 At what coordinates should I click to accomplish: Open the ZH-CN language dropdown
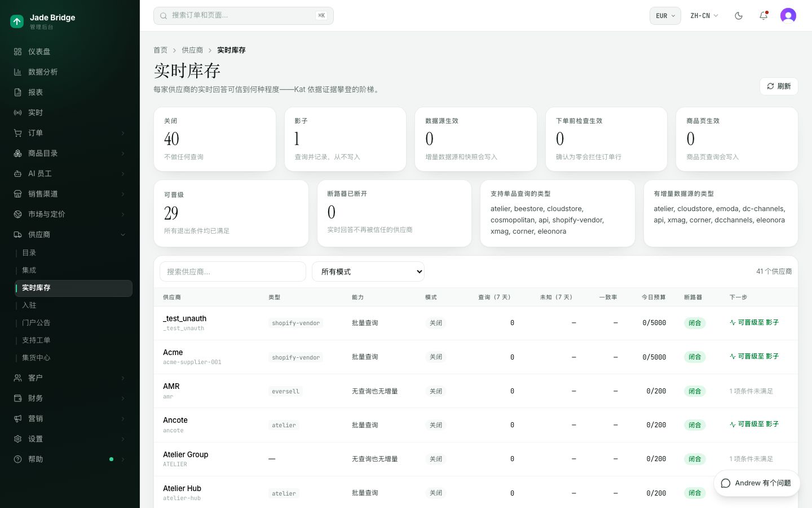tap(704, 16)
